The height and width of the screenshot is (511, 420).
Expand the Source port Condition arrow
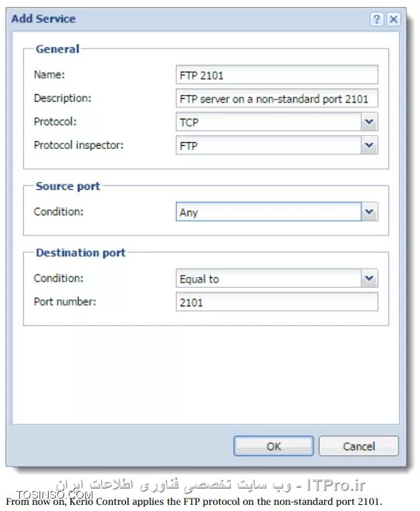click(369, 212)
